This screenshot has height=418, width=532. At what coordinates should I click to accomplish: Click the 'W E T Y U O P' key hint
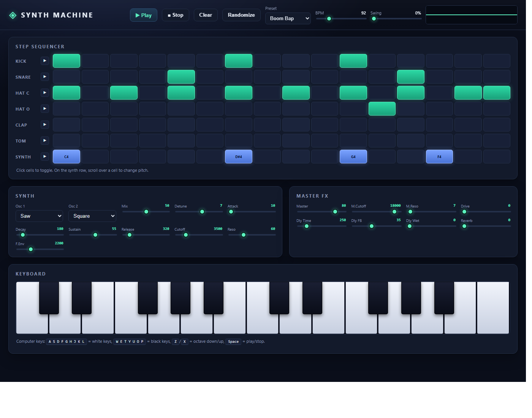pyautogui.click(x=130, y=342)
